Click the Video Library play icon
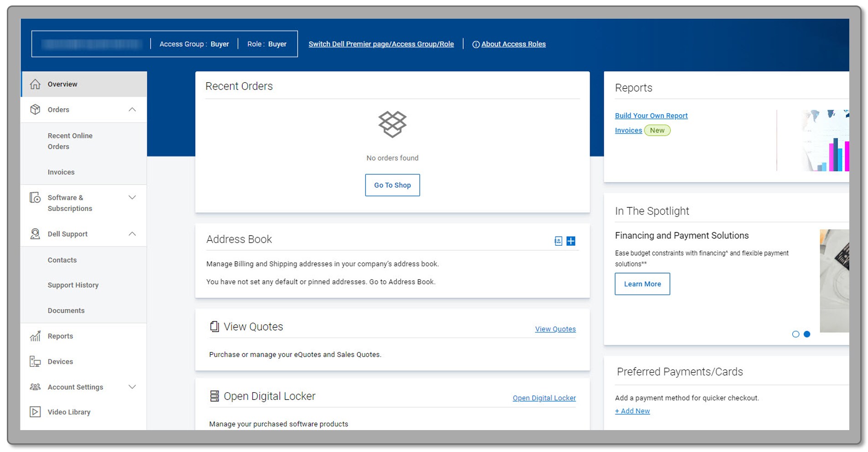This screenshot has width=868, height=452. [x=35, y=412]
